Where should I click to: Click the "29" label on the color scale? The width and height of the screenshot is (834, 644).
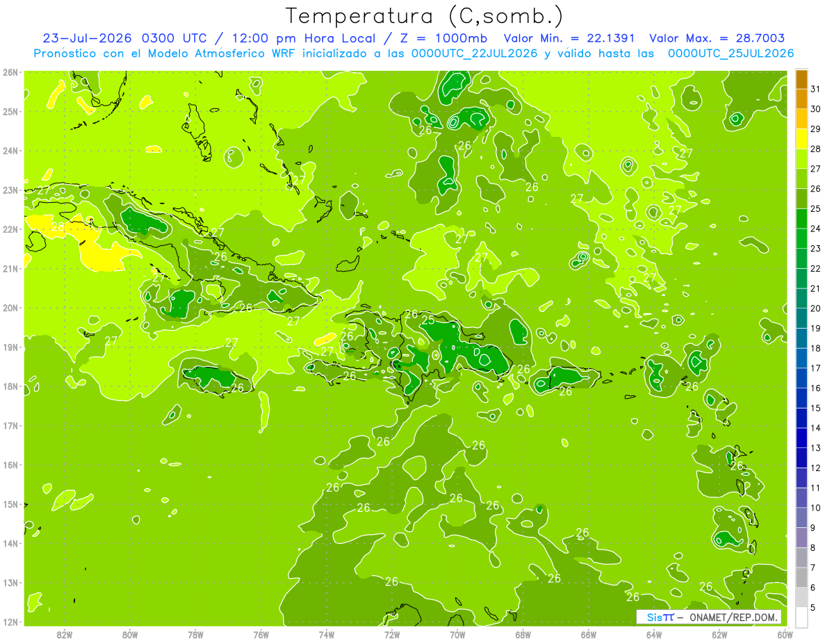816,129
